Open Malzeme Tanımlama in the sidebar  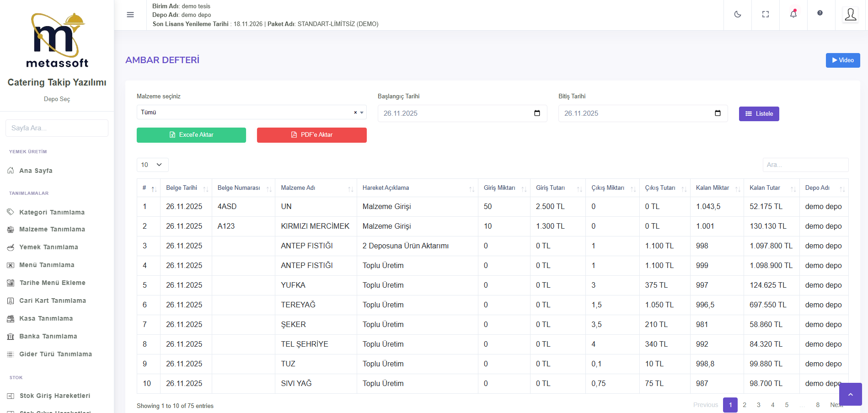point(52,229)
